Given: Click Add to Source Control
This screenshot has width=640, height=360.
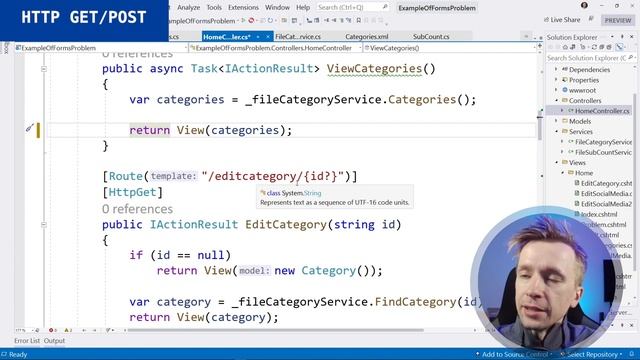Looking at the screenshot, I should pos(514,354).
